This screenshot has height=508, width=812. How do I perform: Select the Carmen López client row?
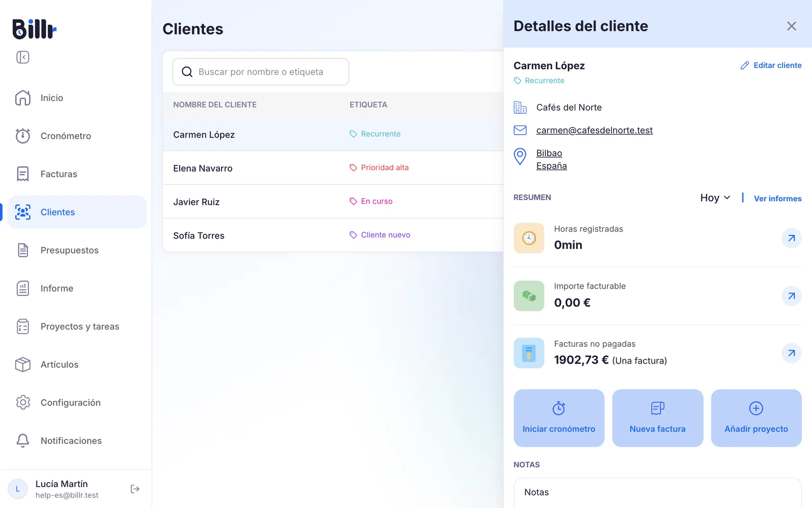(333, 134)
